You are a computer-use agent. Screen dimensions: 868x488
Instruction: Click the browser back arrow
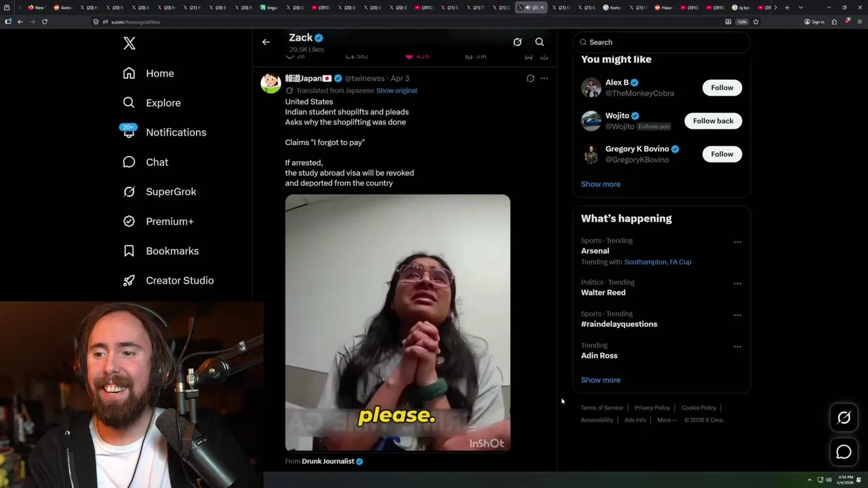click(20, 22)
